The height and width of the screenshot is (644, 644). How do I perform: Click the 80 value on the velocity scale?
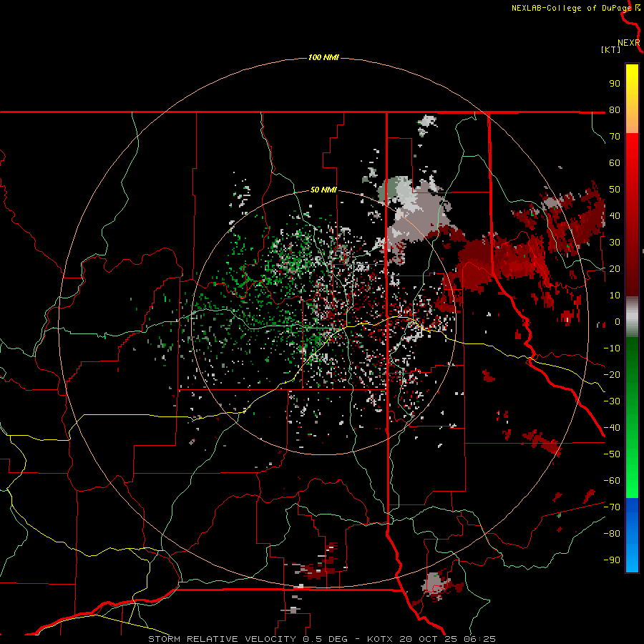615,110
